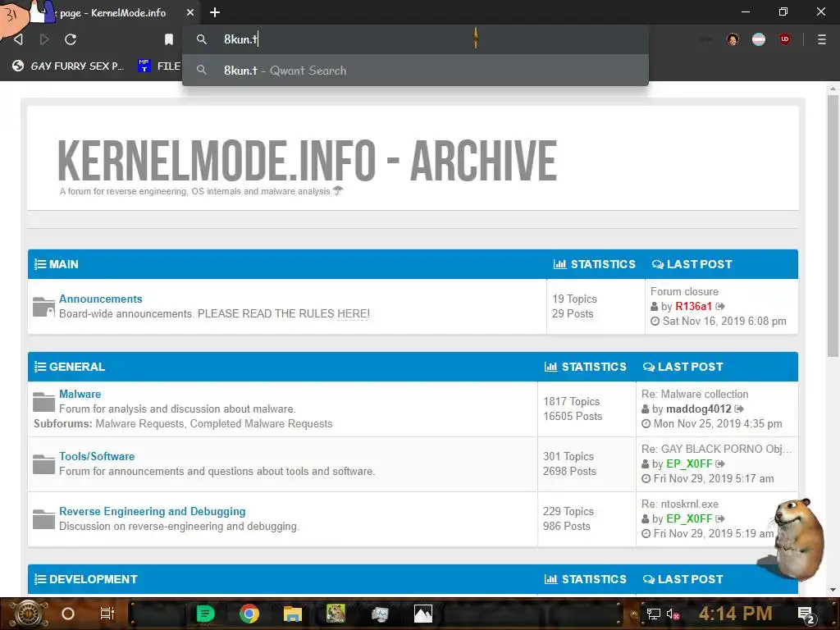Screen dimensions: 840x630
Task: Click the HERE! rules link
Action: click(353, 314)
